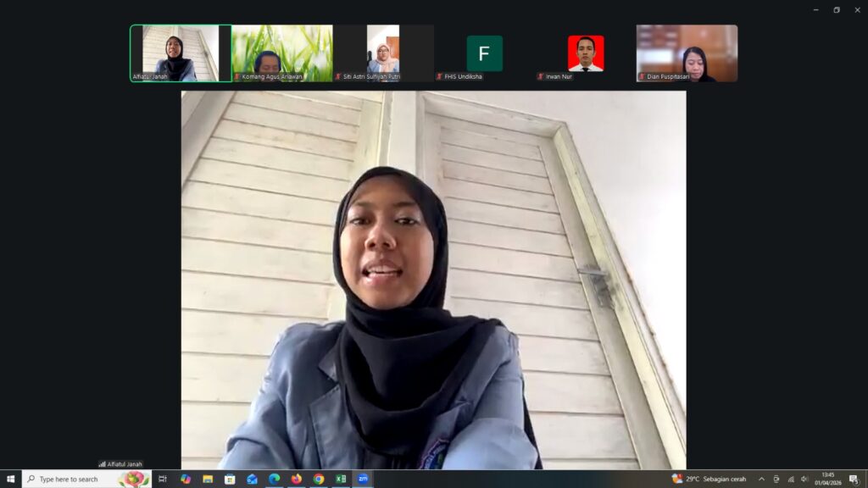Toggle the system volume speaker icon
868x488 pixels.
click(x=804, y=479)
